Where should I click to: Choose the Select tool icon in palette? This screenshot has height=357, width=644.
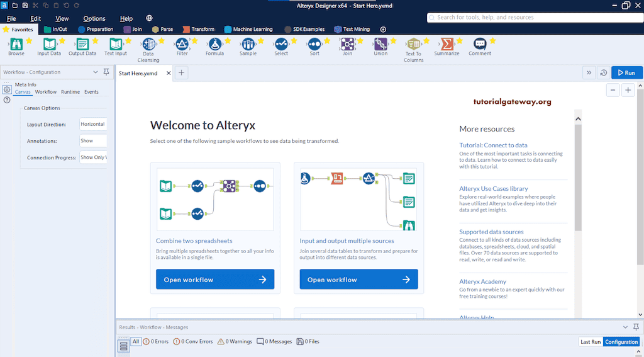click(x=281, y=43)
